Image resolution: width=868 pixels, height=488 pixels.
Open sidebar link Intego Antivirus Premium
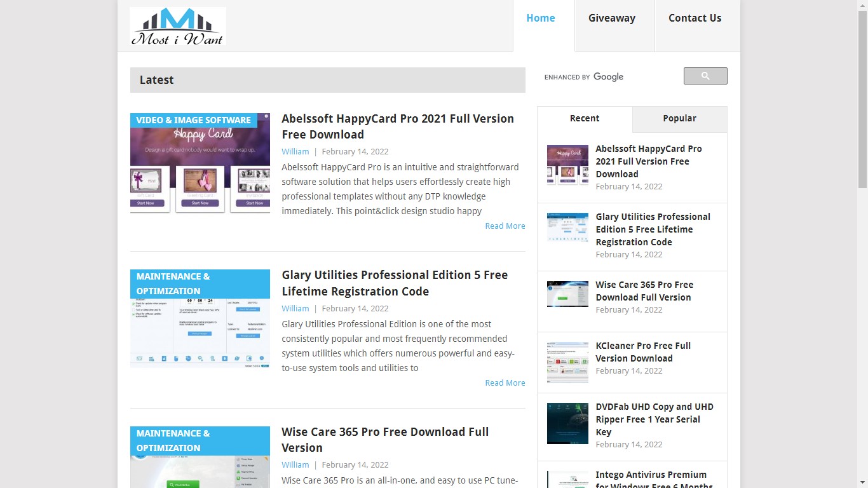coord(654,480)
